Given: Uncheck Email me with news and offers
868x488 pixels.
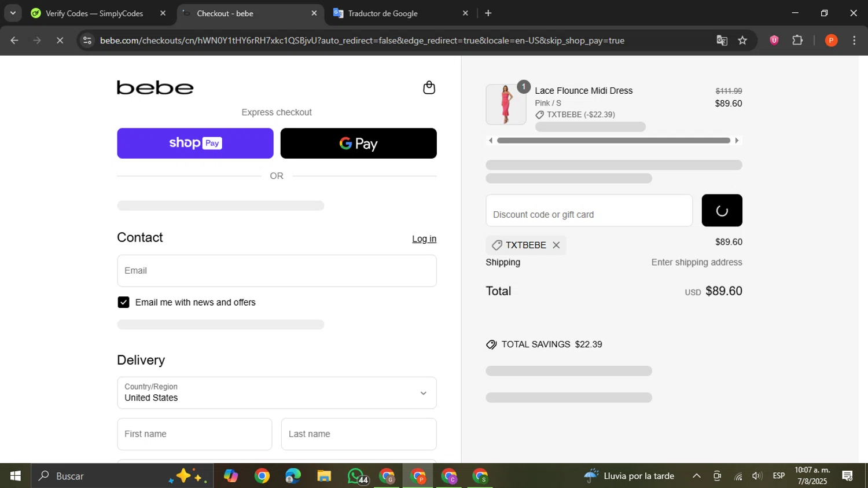Looking at the screenshot, I should pyautogui.click(x=123, y=302).
